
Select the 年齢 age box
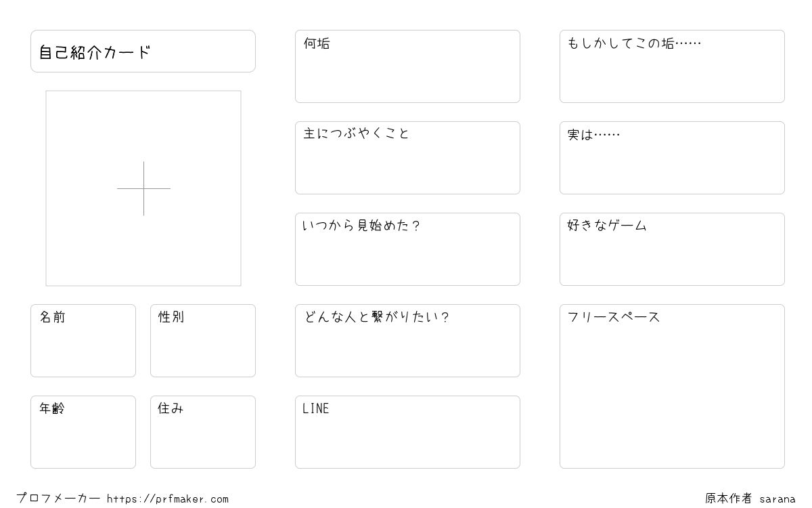pyautogui.click(x=83, y=432)
